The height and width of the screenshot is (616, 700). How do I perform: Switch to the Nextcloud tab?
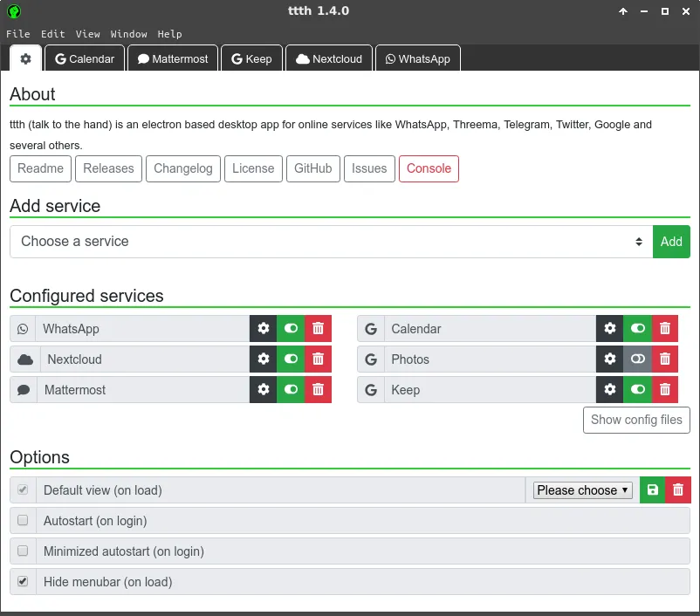point(329,58)
